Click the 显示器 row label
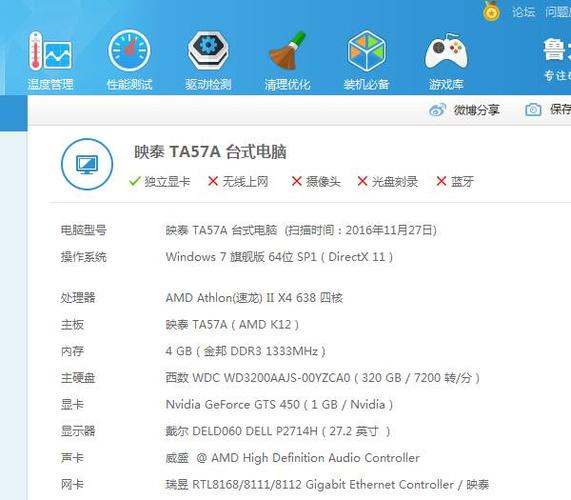This screenshot has width=571, height=500. (78, 431)
